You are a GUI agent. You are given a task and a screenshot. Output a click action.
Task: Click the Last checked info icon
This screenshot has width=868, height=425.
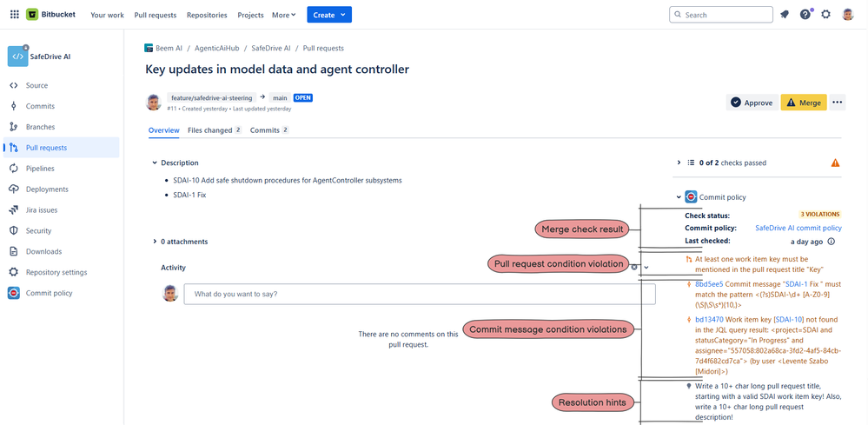point(831,242)
